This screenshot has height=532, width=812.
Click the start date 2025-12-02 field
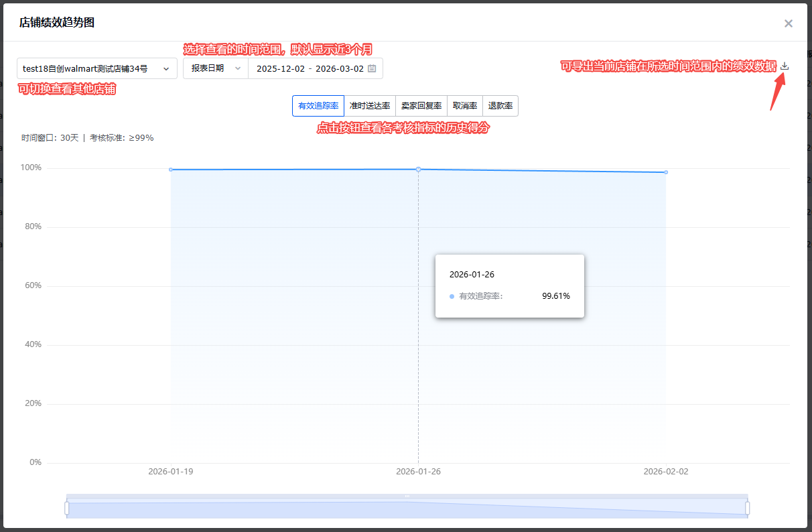280,68
